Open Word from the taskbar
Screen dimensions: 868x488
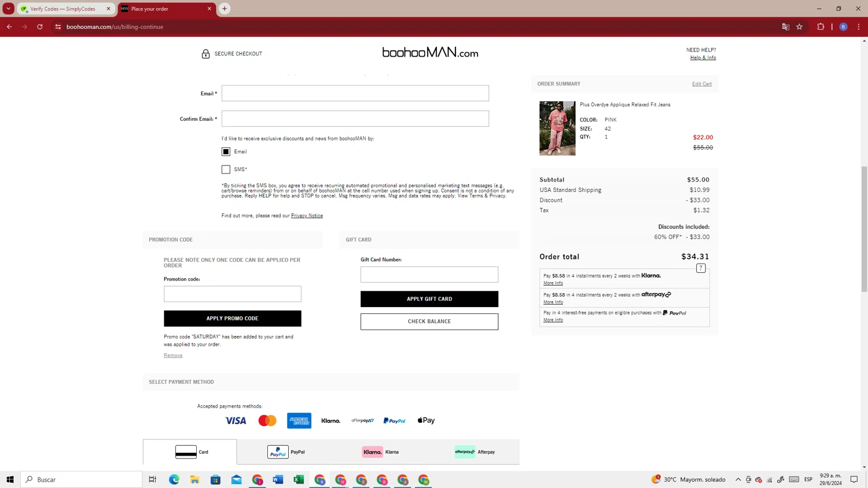pos(278,479)
